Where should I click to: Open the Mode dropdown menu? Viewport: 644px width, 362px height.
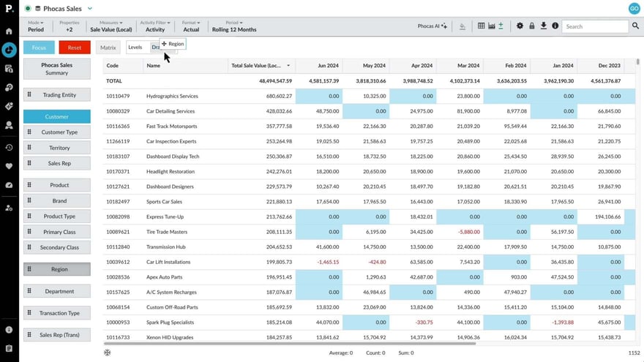[x=36, y=26]
